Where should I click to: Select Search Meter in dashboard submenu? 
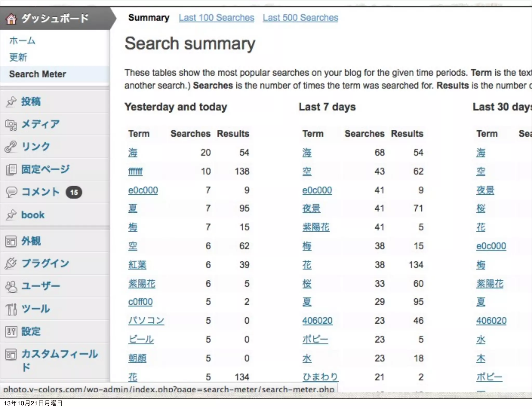click(37, 74)
